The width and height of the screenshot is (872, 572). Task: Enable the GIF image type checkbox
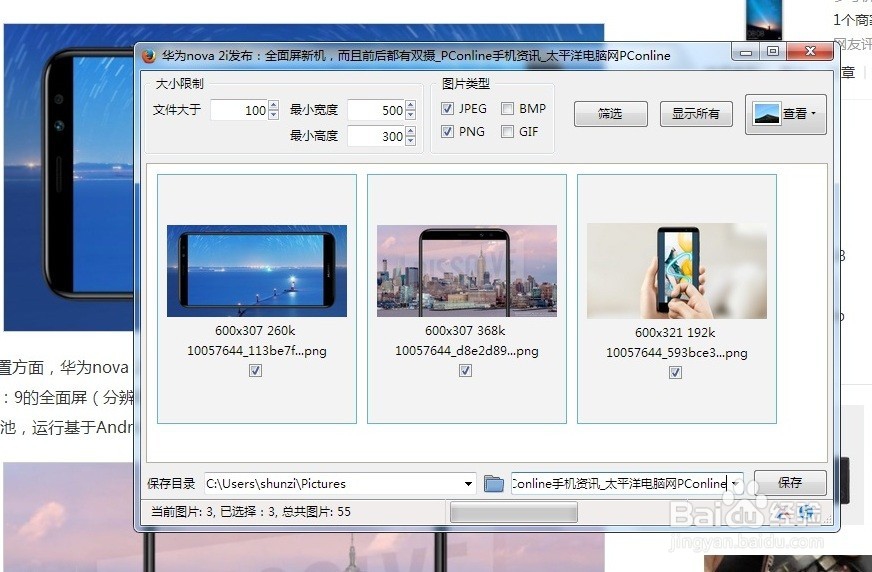pos(507,132)
